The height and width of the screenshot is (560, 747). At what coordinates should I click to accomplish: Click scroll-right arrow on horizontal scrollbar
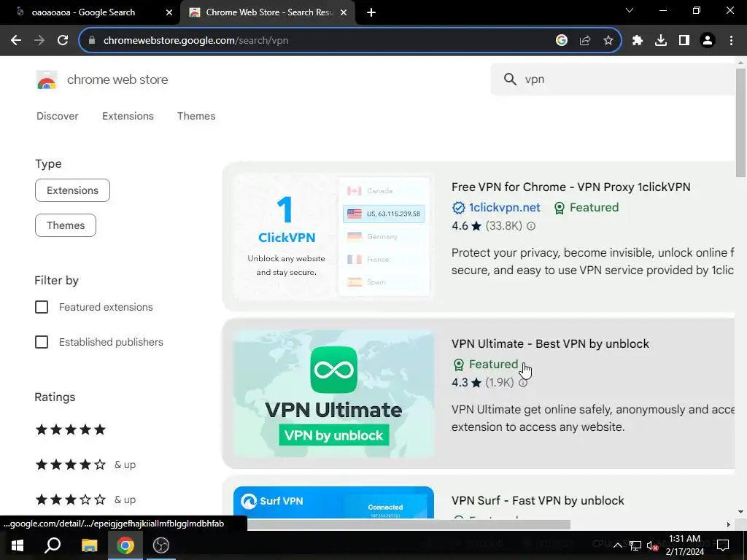(x=729, y=525)
